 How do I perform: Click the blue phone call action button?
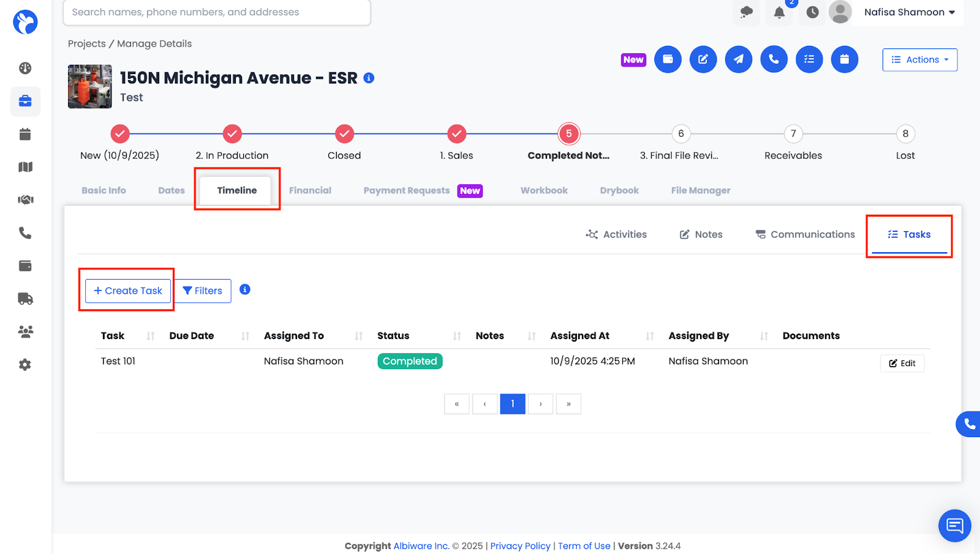coord(774,59)
